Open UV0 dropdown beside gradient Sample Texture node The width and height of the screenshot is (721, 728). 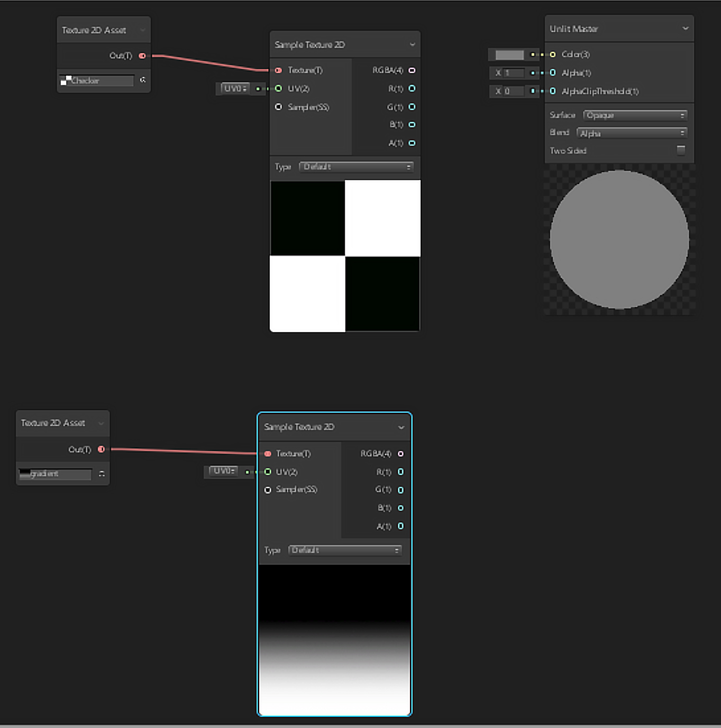click(224, 471)
